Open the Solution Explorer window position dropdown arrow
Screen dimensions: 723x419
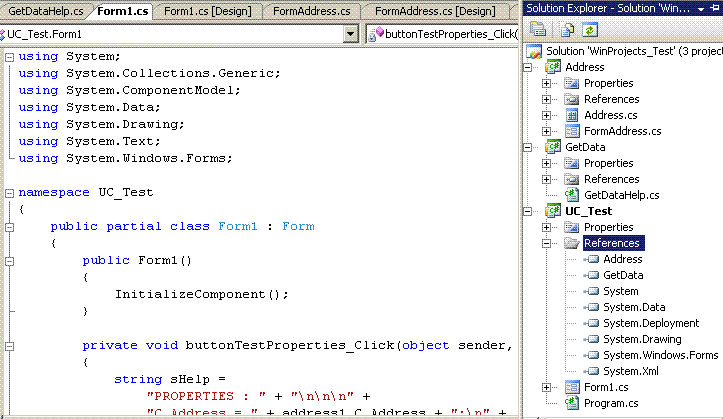coord(701,9)
